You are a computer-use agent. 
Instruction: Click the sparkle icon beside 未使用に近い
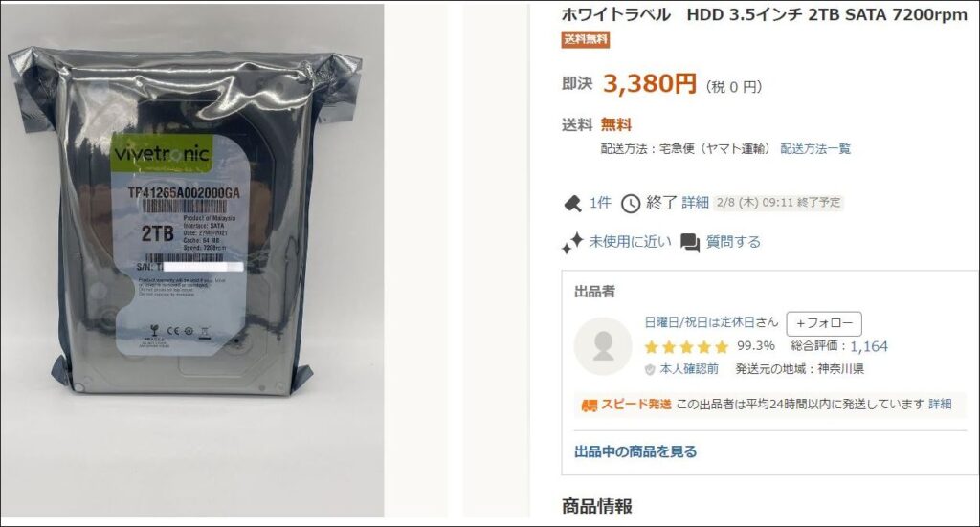572,243
